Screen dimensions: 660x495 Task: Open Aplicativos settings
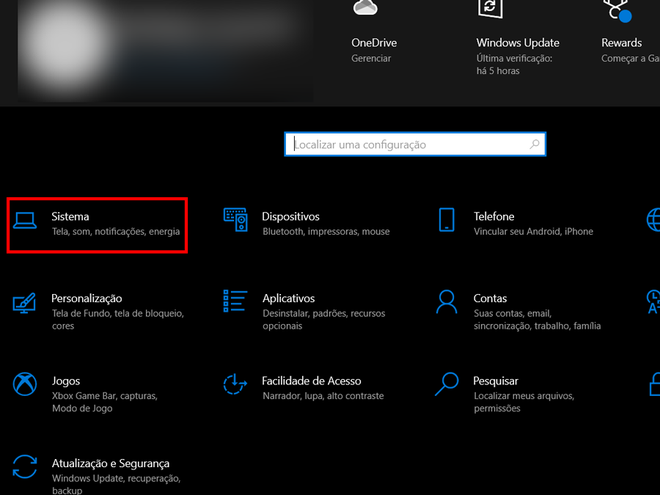point(305,311)
